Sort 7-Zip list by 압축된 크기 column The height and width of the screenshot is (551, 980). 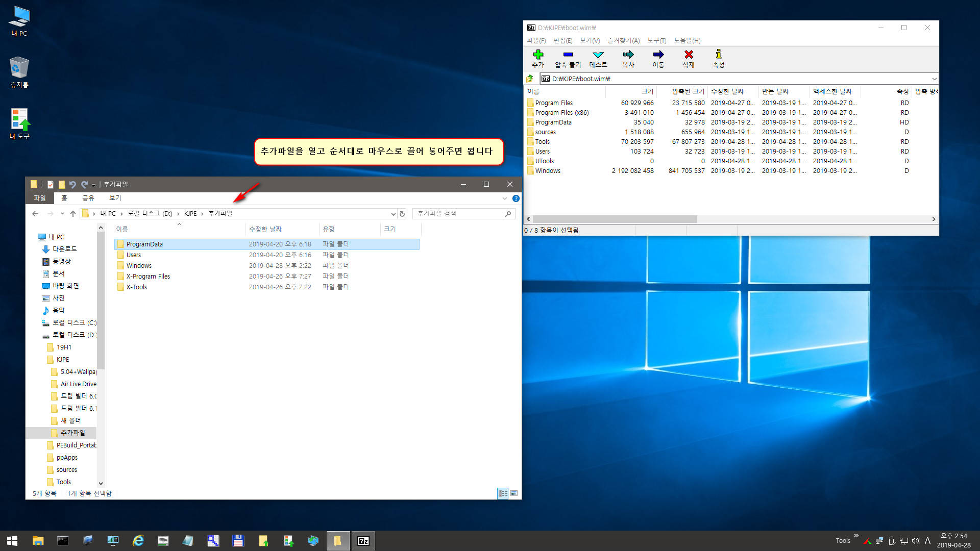[x=682, y=91]
